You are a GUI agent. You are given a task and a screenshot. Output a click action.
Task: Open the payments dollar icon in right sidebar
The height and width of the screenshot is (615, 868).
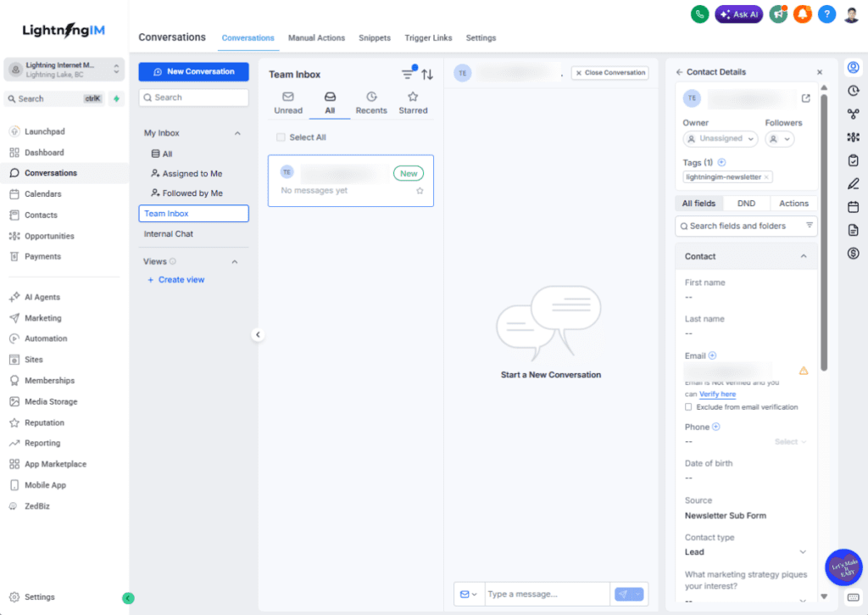[854, 253]
